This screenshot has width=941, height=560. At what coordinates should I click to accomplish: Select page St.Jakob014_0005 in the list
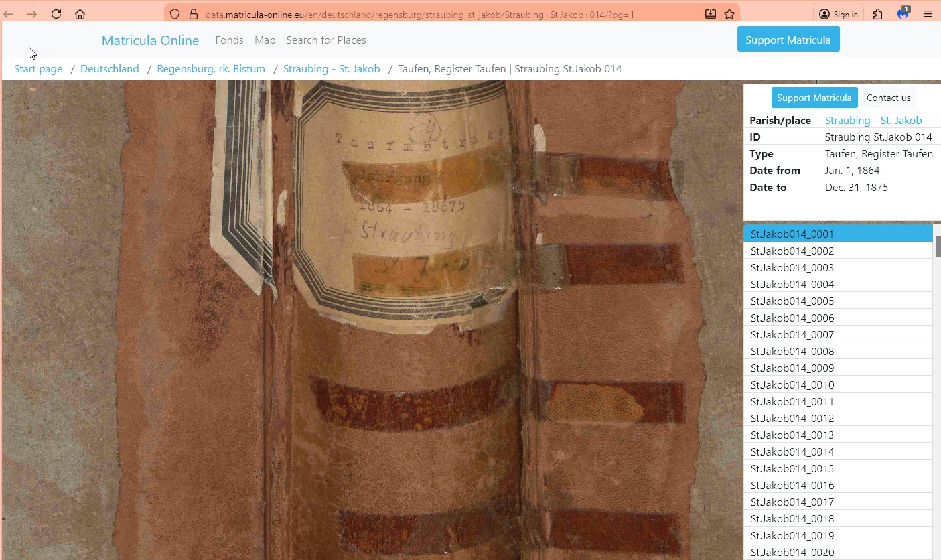point(792,301)
